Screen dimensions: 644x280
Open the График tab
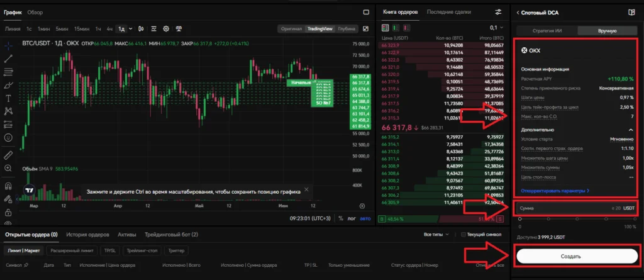coord(13,13)
